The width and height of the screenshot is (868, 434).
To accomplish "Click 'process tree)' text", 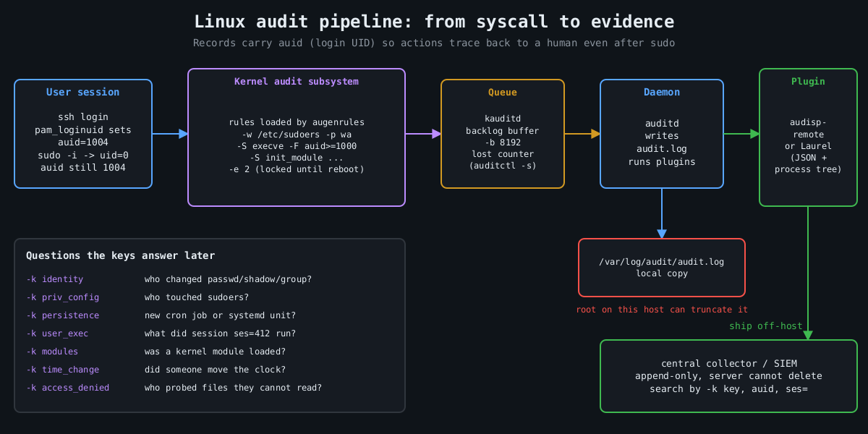I will (808, 169).
